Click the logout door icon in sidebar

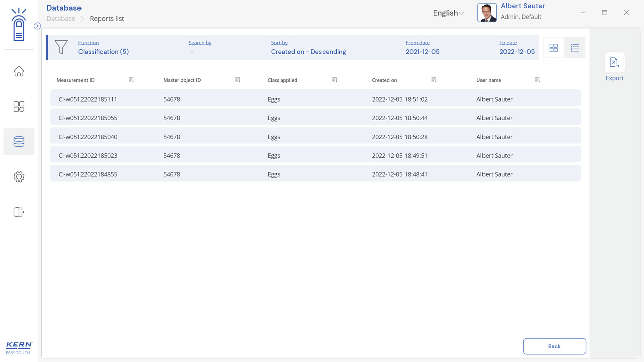(19, 212)
